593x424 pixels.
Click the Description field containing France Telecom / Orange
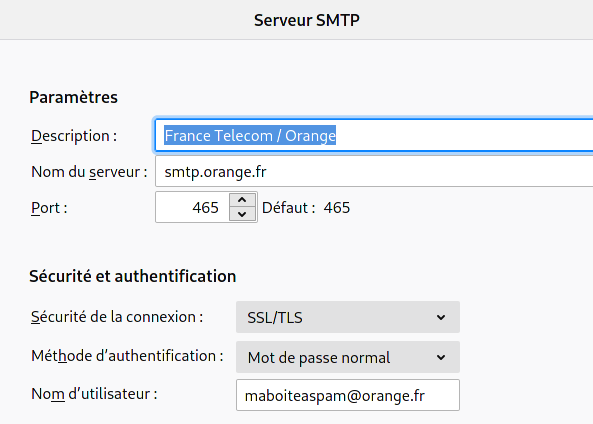pos(374,135)
